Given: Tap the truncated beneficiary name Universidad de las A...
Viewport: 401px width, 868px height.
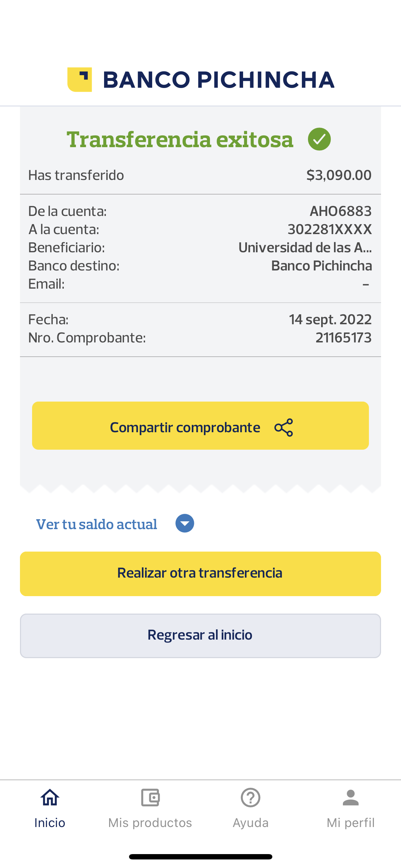Looking at the screenshot, I should tap(305, 248).
